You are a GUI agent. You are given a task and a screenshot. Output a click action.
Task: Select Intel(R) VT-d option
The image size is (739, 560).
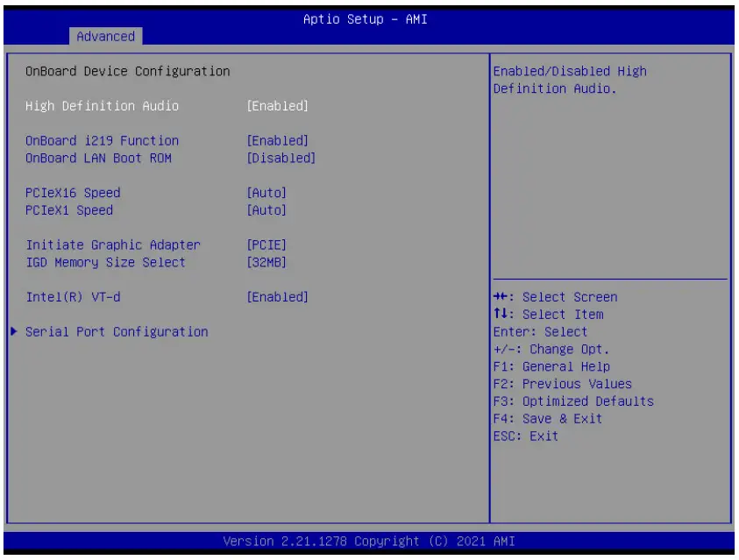(73, 297)
